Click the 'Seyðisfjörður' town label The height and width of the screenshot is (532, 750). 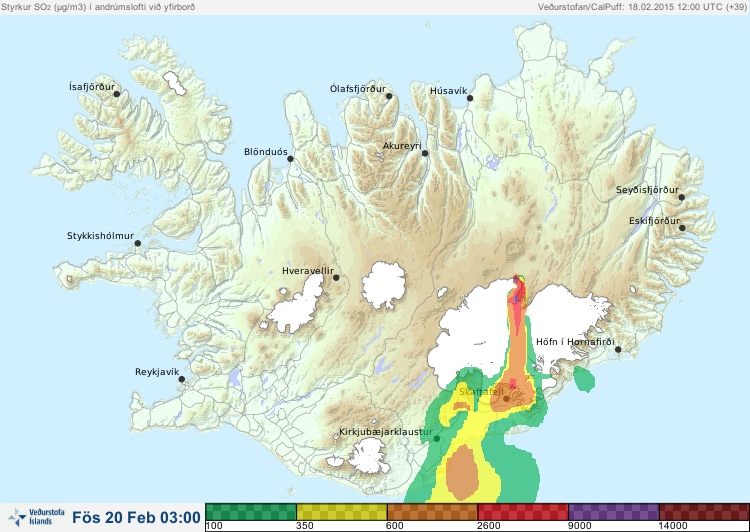pyautogui.click(x=647, y=190)
